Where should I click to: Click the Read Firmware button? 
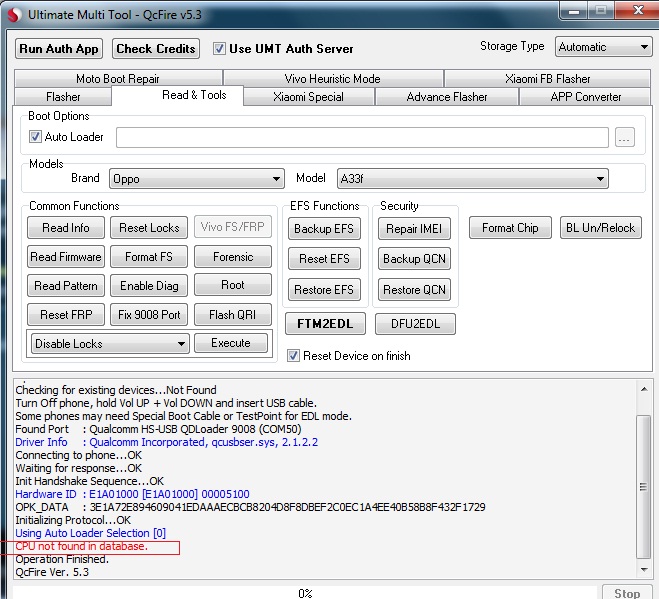(66, 257)
